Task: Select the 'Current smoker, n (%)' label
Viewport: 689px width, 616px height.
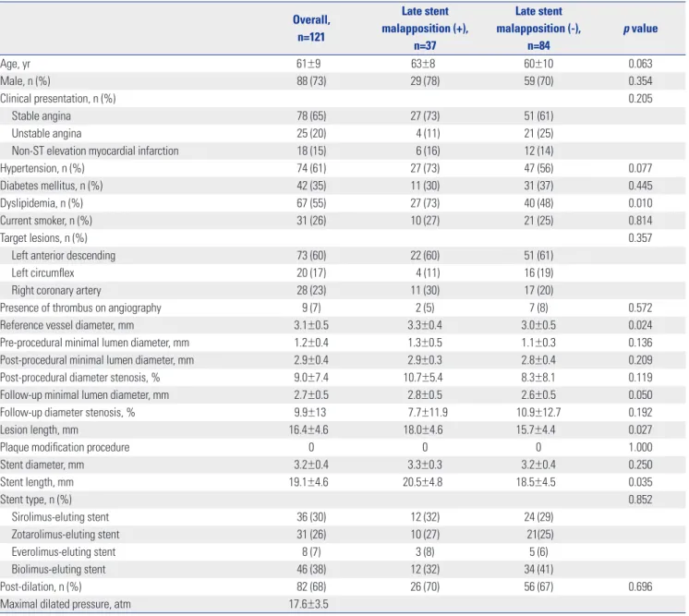Action: tap(46, 221)
